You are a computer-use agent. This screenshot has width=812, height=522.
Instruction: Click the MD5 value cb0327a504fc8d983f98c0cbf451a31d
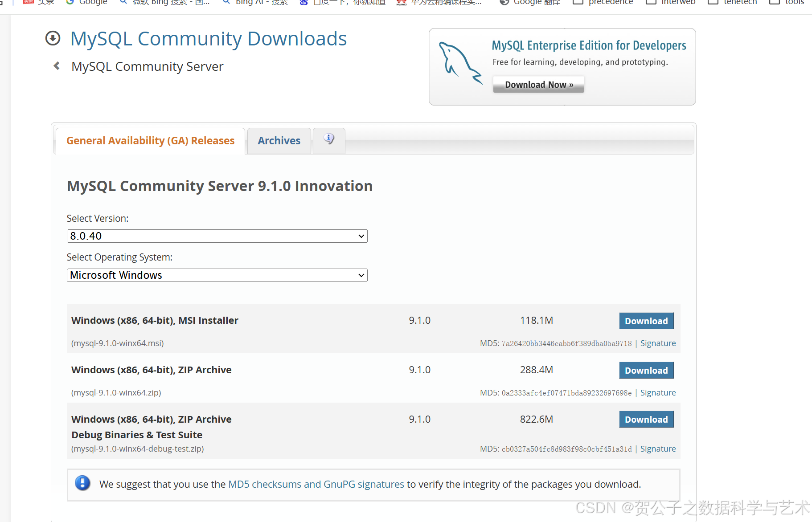tap(566, 449)
